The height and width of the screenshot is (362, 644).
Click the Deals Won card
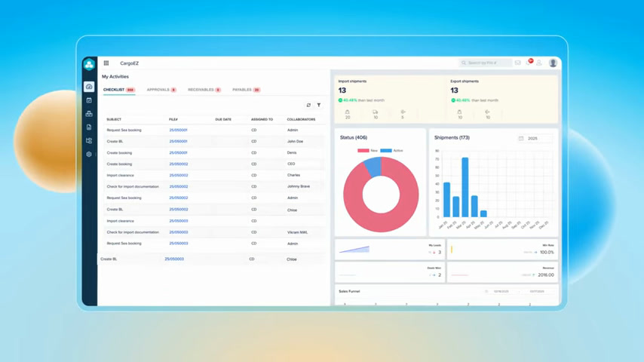pos(389,272)
